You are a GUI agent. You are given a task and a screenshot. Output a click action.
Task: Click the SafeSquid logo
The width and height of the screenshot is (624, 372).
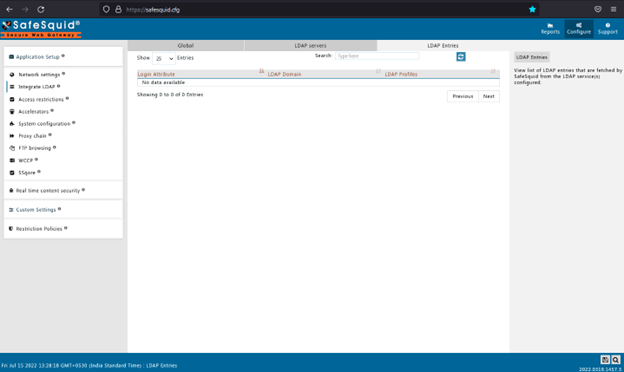pyautogui.click(x=41, y=29)
